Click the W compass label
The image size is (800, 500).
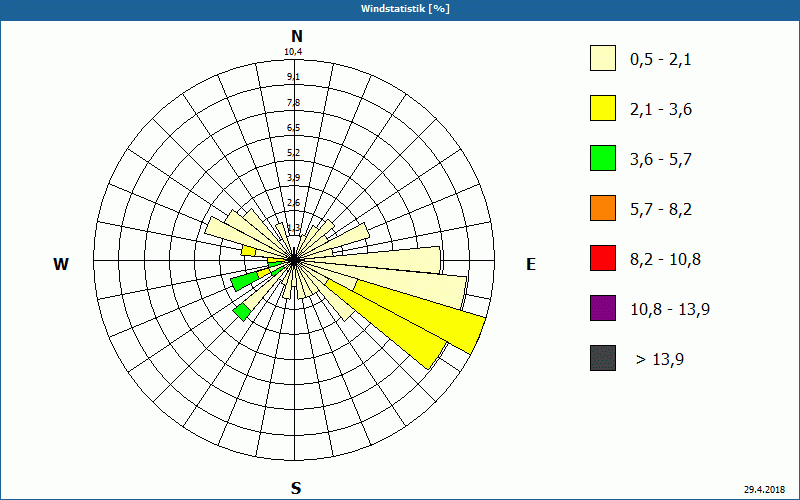click(61, 264)
